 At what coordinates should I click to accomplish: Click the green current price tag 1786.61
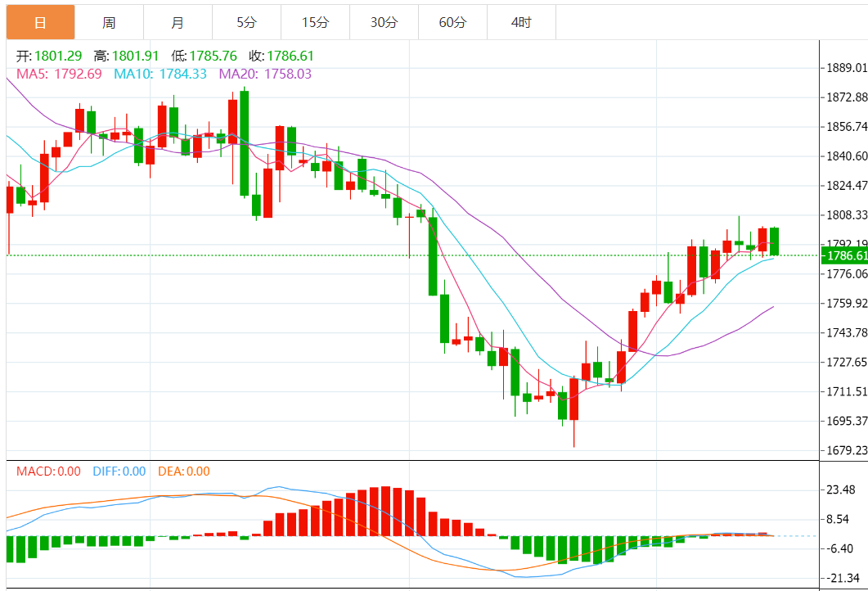(x=844, y=255)
